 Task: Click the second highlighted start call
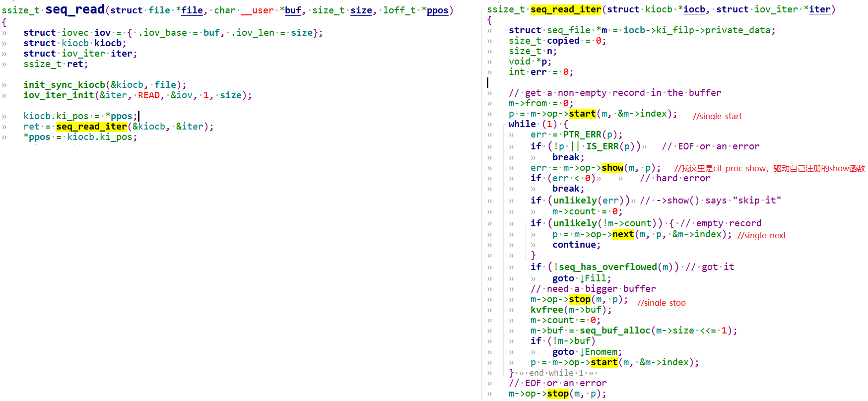click(x=604, y=362)
